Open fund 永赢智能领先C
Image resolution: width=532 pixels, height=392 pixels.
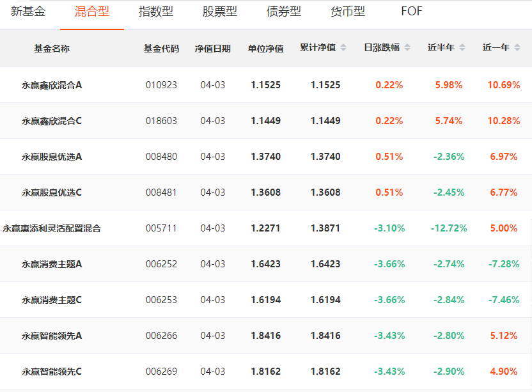tap(52, 372)
